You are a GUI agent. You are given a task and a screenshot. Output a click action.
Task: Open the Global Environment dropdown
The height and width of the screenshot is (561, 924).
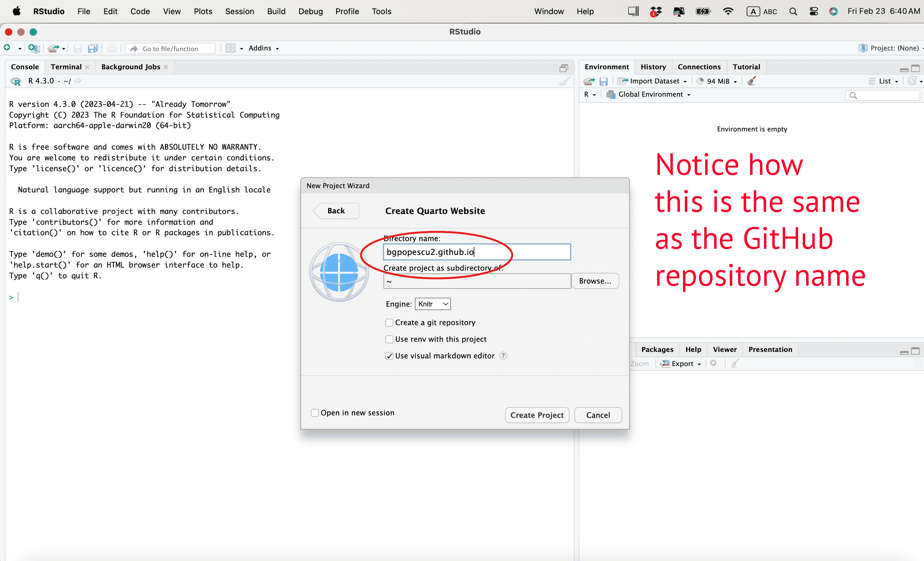tap(651, 95)
